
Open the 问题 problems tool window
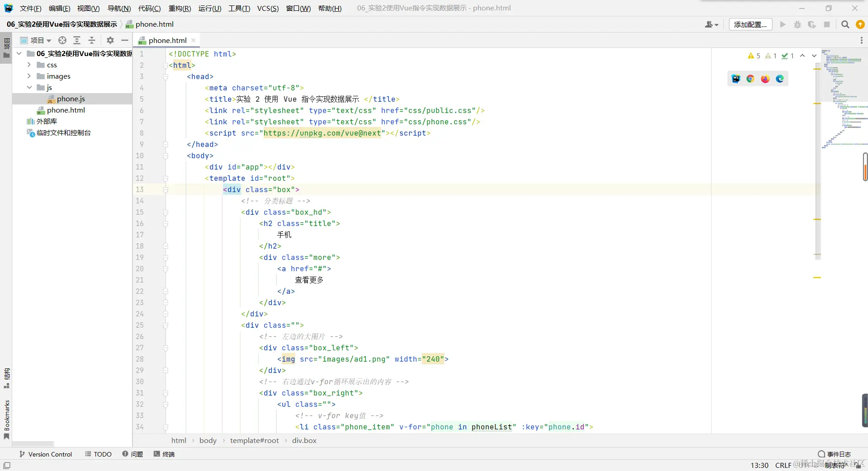(132, 454)
